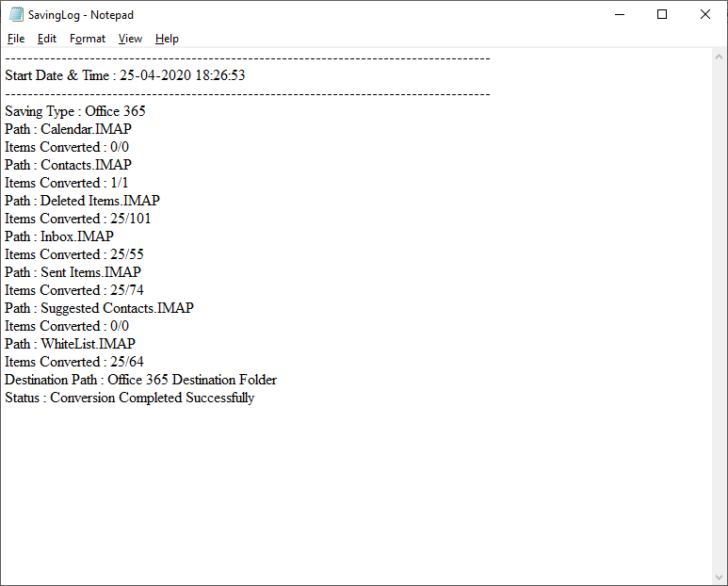Close the SavingLog Notepad window

tap(705, 14)
